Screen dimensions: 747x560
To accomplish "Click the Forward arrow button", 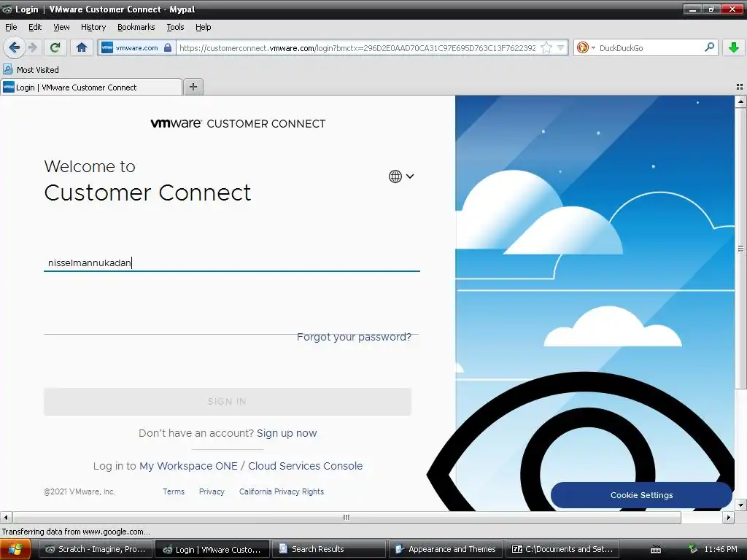I will 33,47.
